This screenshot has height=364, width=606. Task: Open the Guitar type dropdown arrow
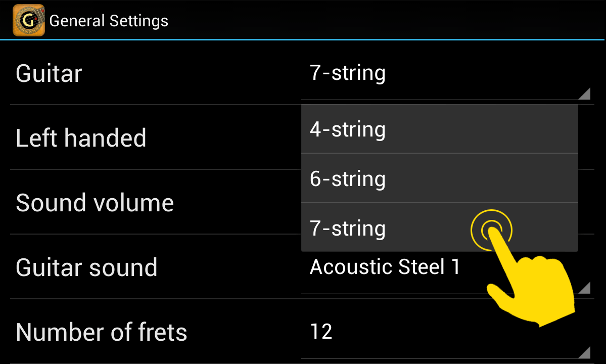coord(584,94)
